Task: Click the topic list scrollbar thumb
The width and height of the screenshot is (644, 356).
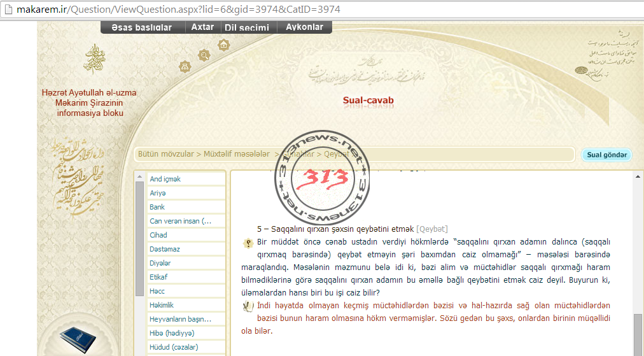Action: pos(139,238)
